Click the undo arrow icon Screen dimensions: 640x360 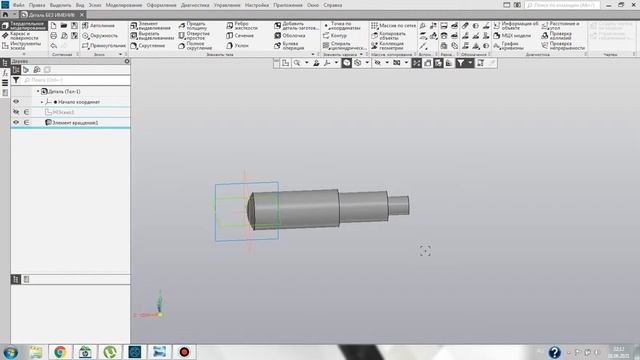[x=53, y=46]
